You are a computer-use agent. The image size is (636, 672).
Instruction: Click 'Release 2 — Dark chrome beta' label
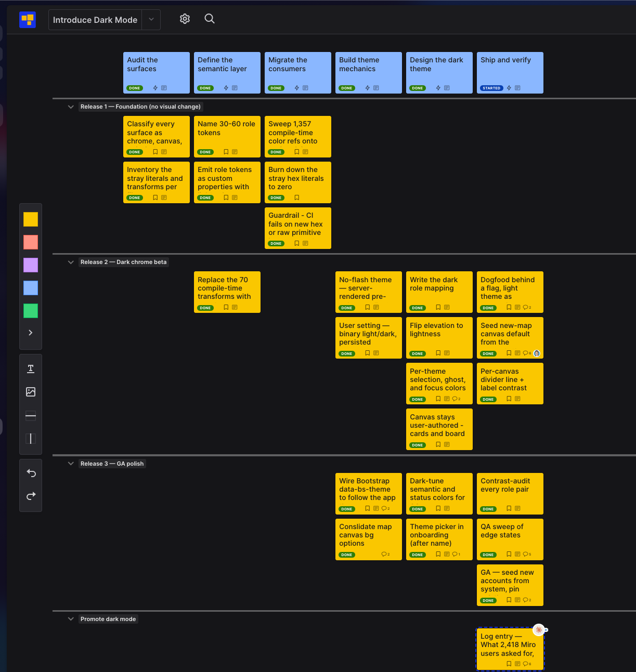(x=124, y=262)
